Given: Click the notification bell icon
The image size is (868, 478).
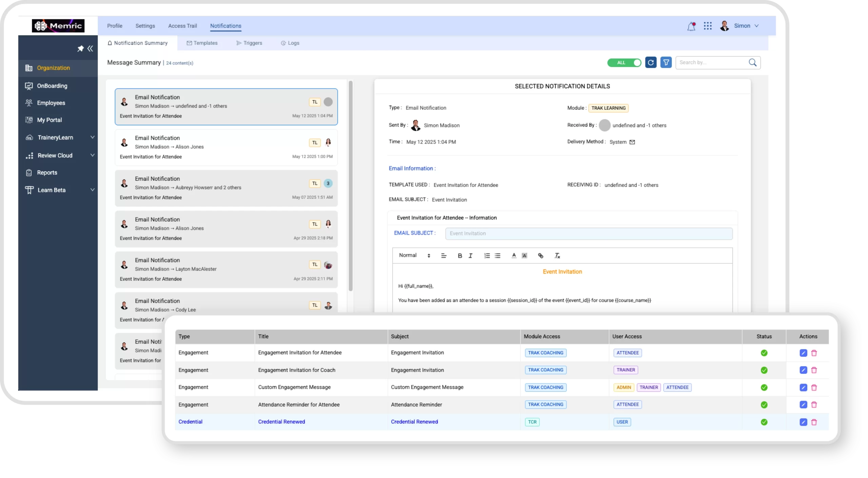Looking at the screenshot, I should click(x=691, y=26).
